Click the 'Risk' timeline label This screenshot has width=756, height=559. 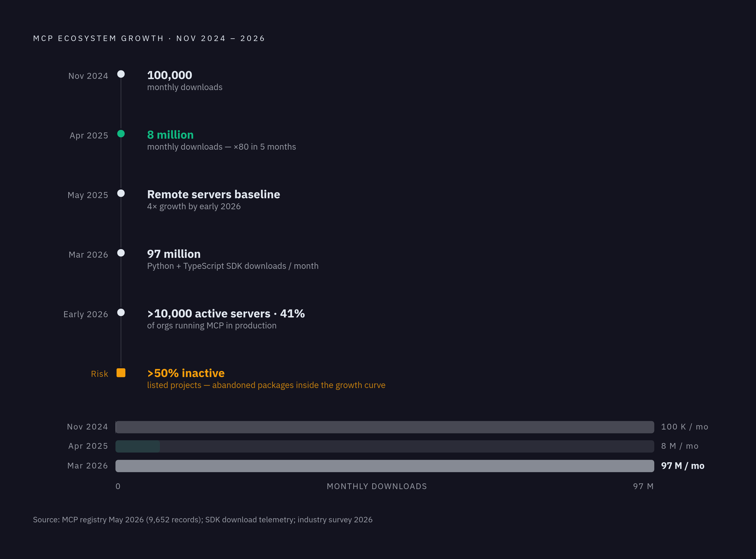[99, 374]
